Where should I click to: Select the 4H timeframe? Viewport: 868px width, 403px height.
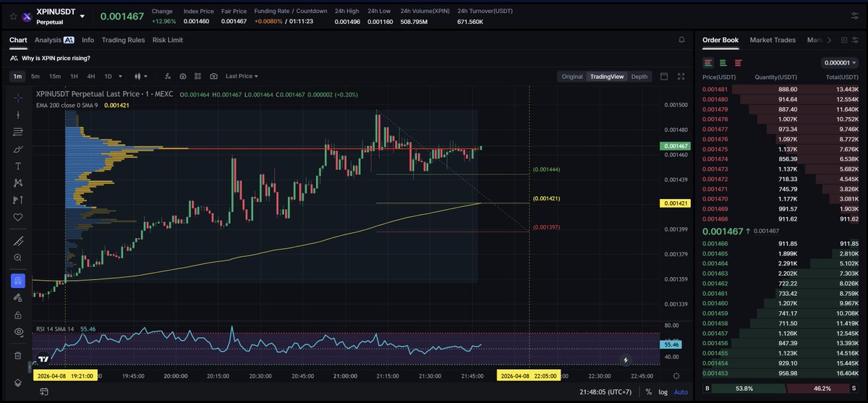coord(91,76)
